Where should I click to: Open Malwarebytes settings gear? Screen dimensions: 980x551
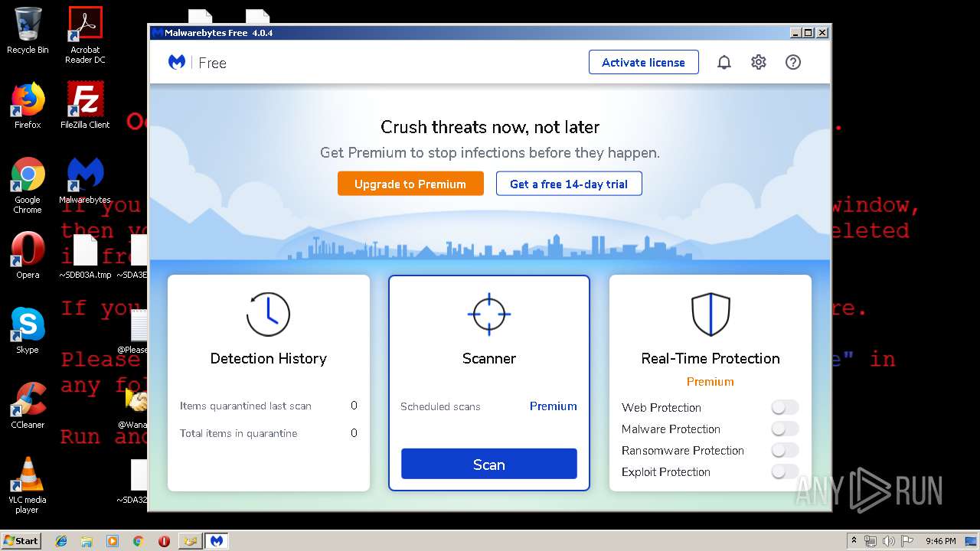[x=759, y=63]
